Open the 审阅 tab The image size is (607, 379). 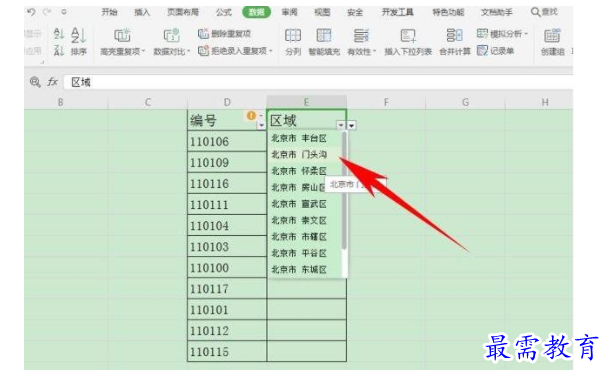coord(290,12)
